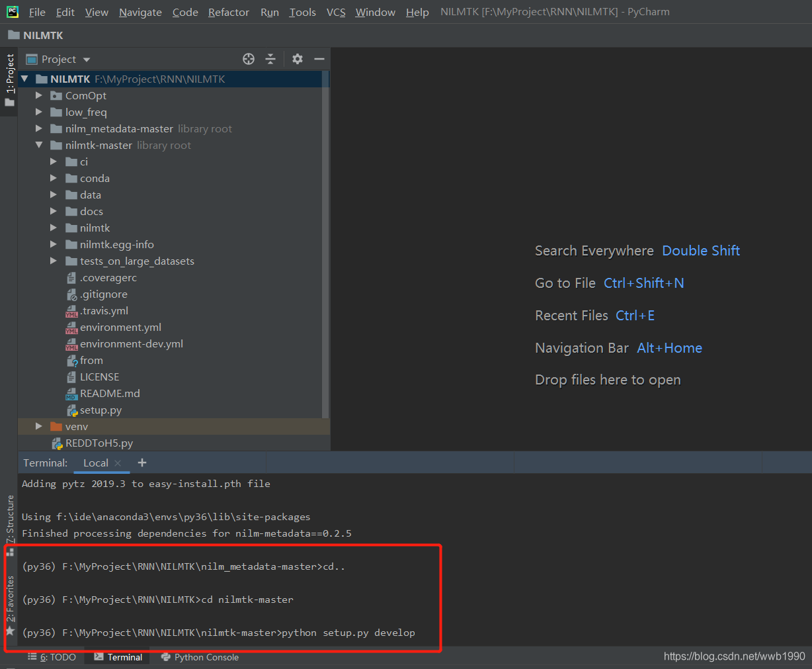
Task: Expand the ci folder
Action: [x=54, y=161]
